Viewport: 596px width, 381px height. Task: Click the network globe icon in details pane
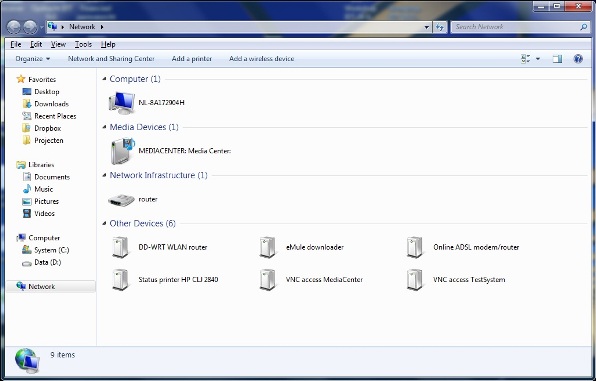point(27,361)
